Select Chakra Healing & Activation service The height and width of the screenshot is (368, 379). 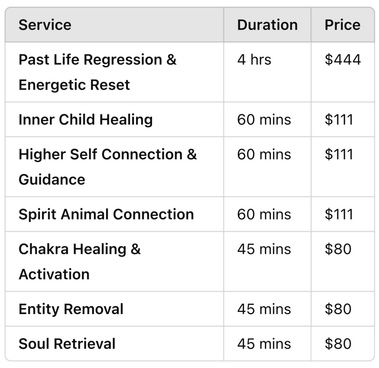tap(80, 262)
